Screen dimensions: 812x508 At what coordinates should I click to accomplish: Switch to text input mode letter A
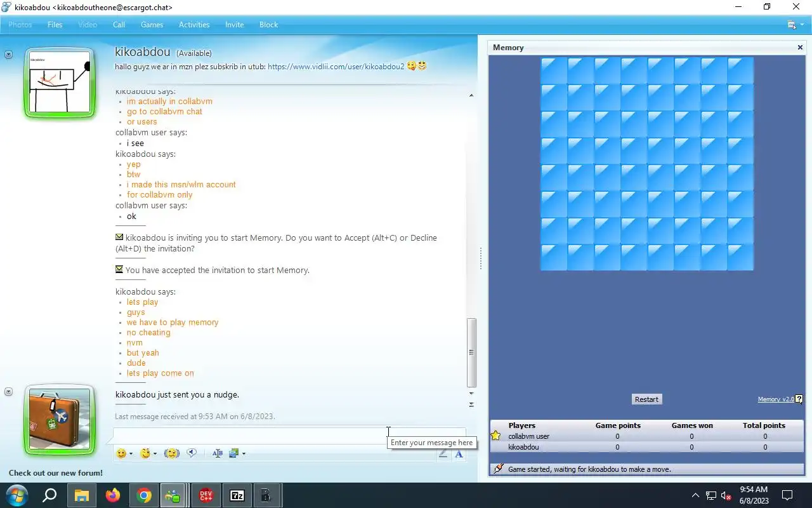click(459, 453)
